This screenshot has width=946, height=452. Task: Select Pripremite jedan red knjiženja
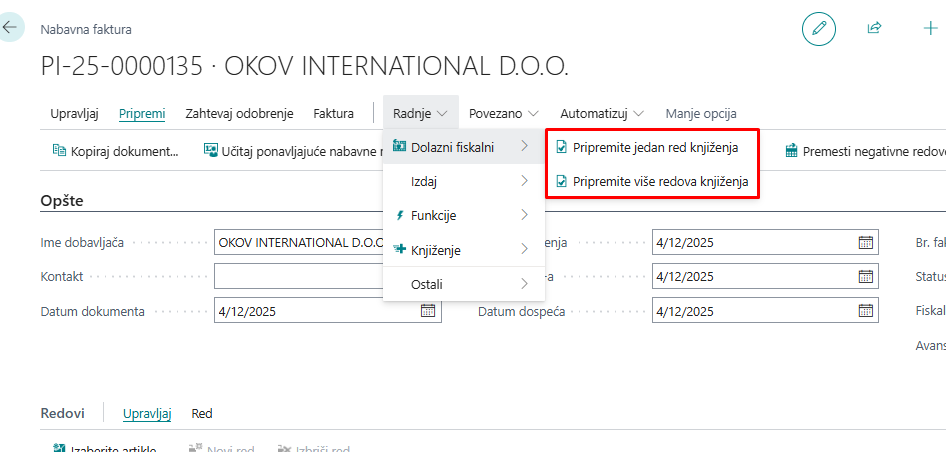pos(654,148)
